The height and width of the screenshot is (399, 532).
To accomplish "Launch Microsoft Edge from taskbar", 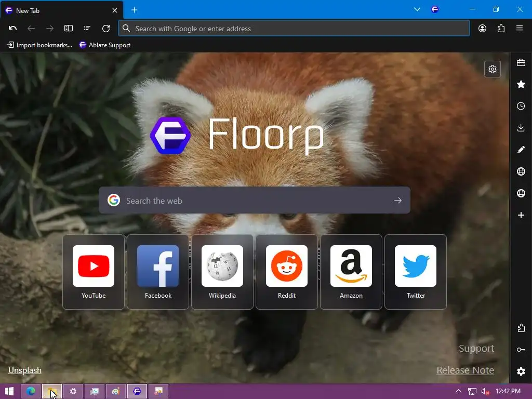I will pyautogui.click(x=31, y=392).
